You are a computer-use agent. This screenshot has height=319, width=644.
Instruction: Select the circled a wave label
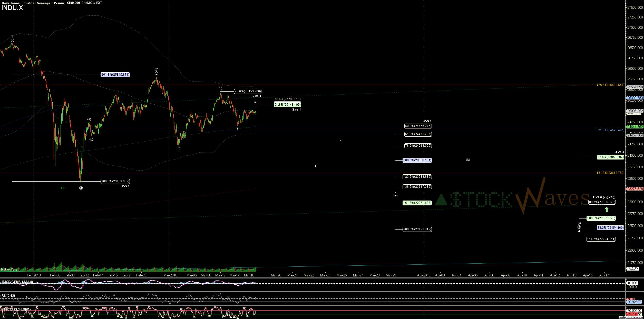(x=81, y=188)
